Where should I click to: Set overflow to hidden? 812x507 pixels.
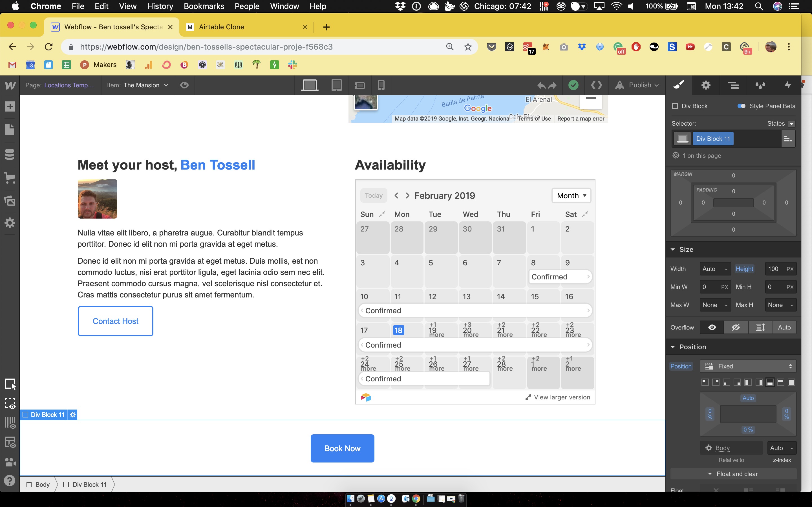tap(736, 327)
